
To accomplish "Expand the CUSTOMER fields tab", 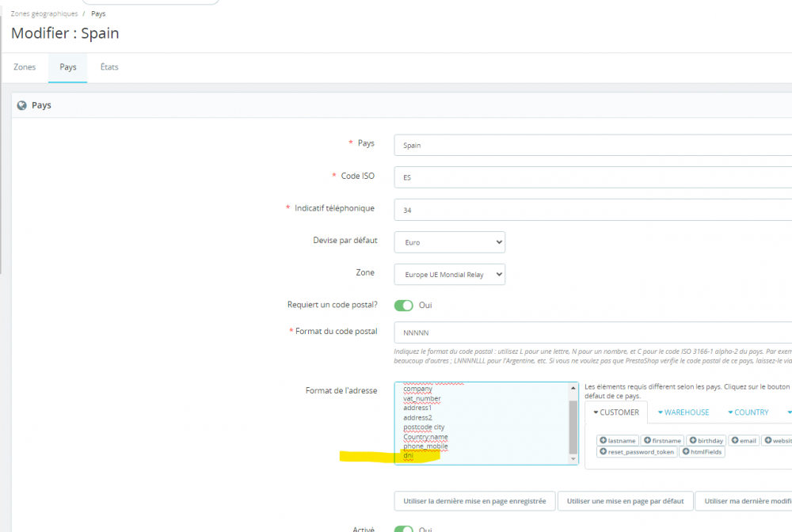I will point(616,412).
